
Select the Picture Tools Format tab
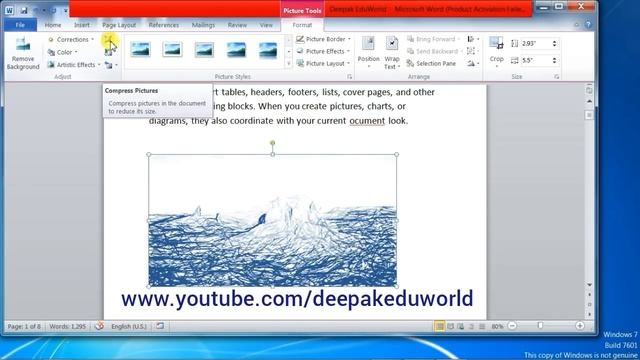click(x=302, y=25)
